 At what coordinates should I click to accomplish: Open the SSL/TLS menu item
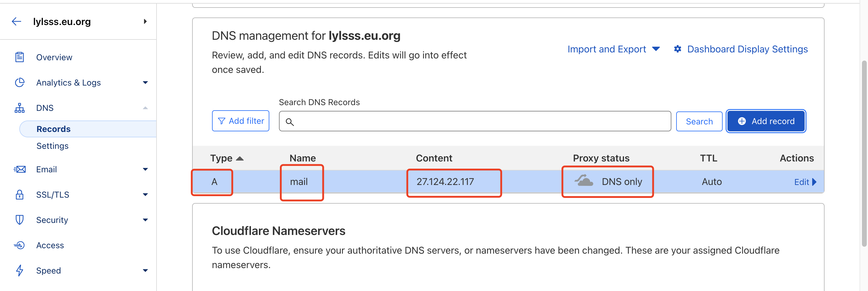click(x=52, y=195)
